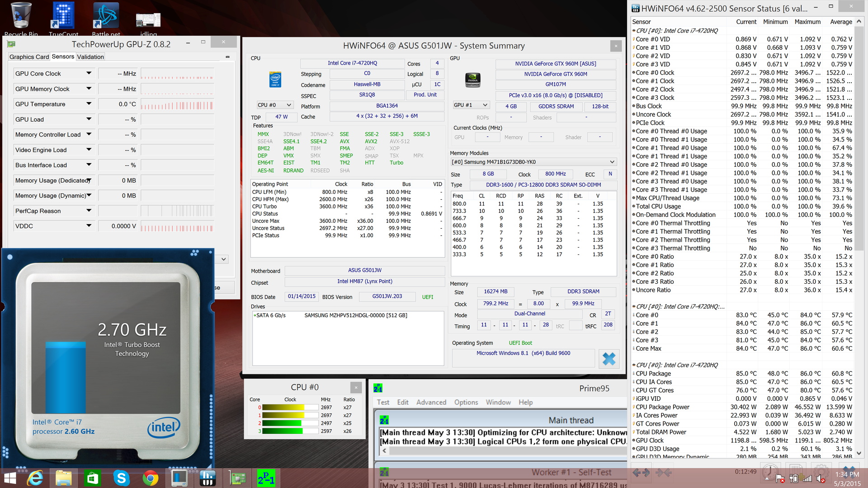Image resolution: width=868 pixels, height=488 pixels.
Task: Click the Core 2 clock bar in CPU #0
Action: pos(289,423)
